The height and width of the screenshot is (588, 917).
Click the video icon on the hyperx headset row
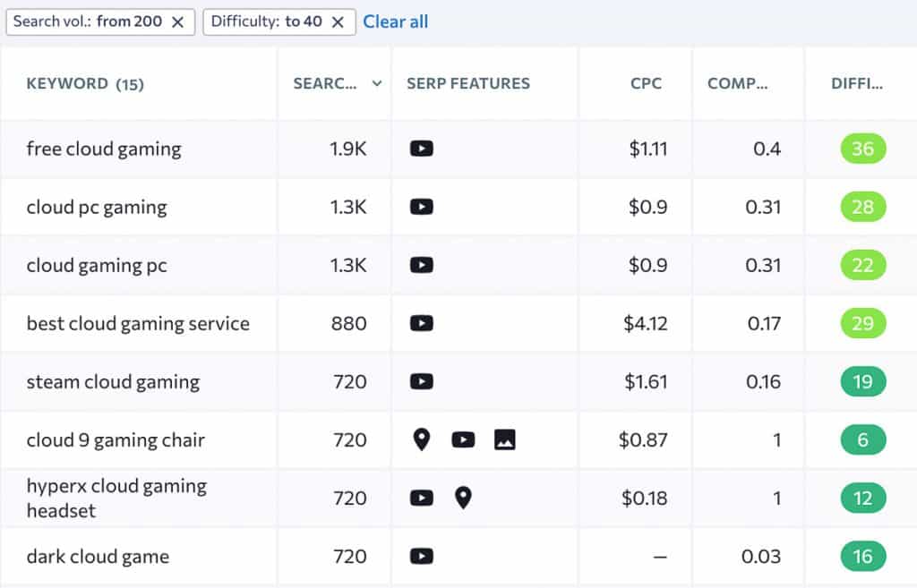click(421, 499)
